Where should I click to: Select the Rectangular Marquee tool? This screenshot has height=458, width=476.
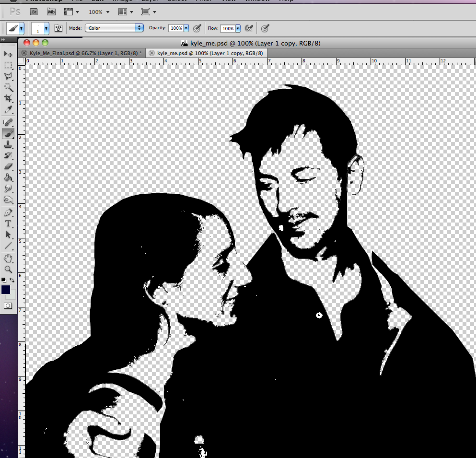(8, 65)
